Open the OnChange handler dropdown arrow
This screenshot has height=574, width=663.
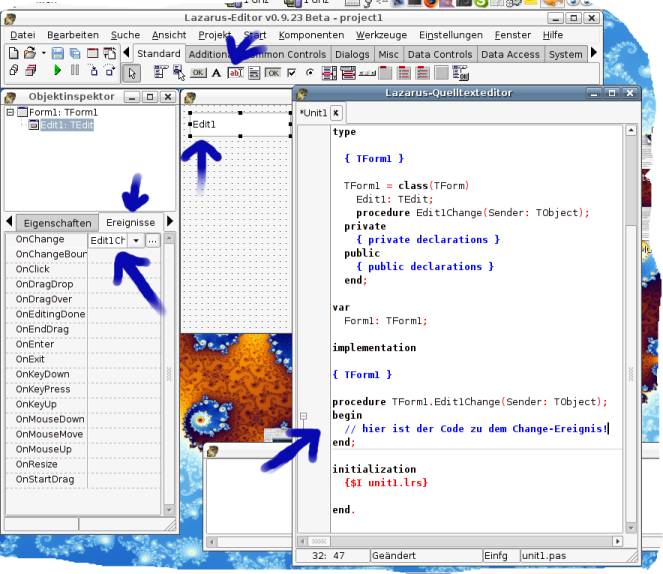136,241
